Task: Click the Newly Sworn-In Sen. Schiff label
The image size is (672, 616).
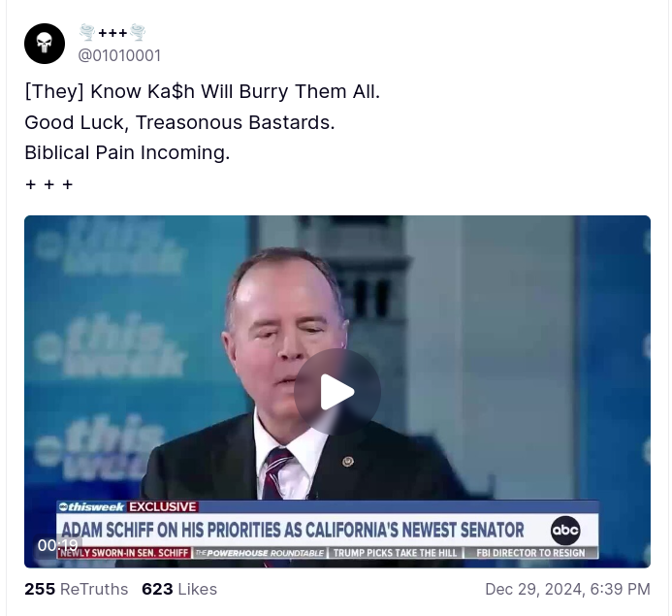Action: point(124,553)
